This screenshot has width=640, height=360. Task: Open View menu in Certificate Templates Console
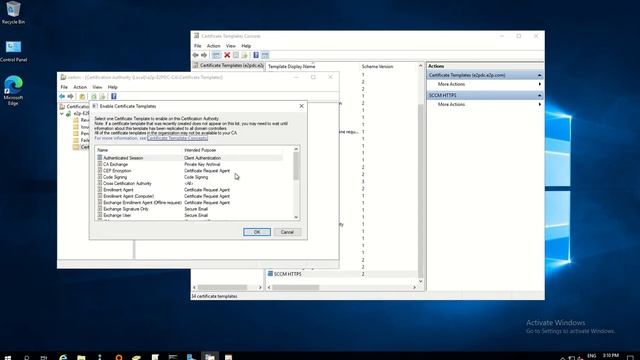pos(231,46)
